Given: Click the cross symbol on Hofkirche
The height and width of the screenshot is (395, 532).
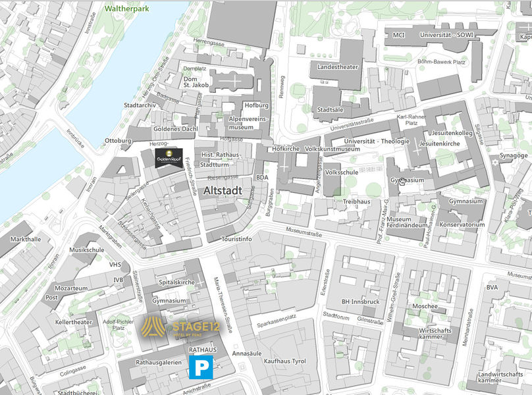Looking at the screenshot, I should (284, 165).
